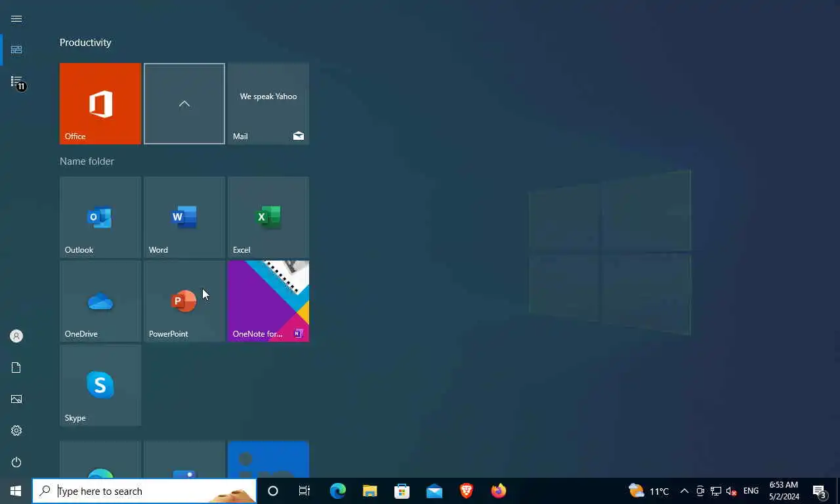Viewport: 840px width, 504px height.
Task: Open File Explorer from taskbar
Action: pos(369,491)
